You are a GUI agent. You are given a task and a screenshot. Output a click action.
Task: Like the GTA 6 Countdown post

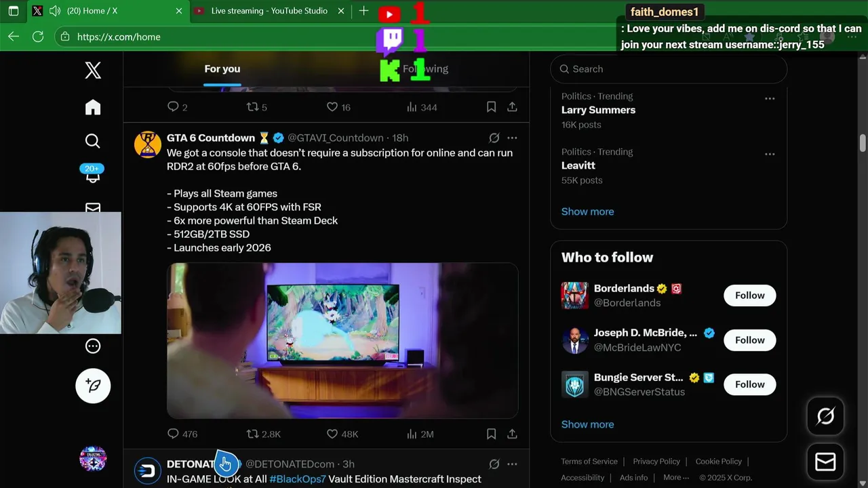point(342,434)
